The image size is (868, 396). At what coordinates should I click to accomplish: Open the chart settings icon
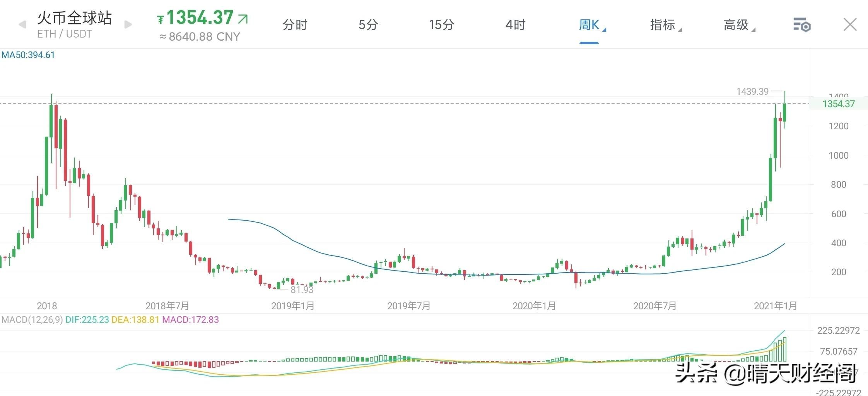coord(802,25)
